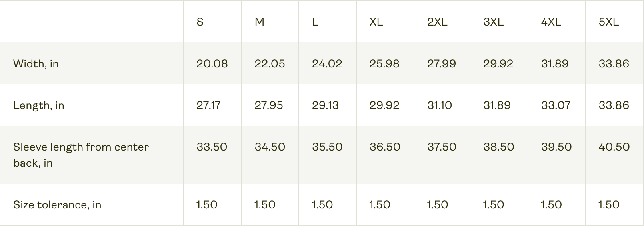Click sleeve length value 40.50 for 5XL

pyautogui.click(x=614, y=147)
